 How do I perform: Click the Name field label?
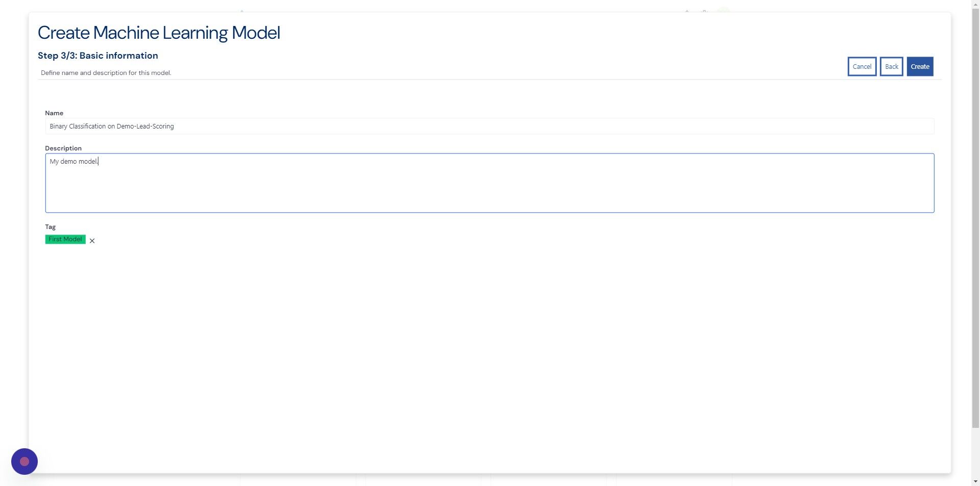(54, 113)
